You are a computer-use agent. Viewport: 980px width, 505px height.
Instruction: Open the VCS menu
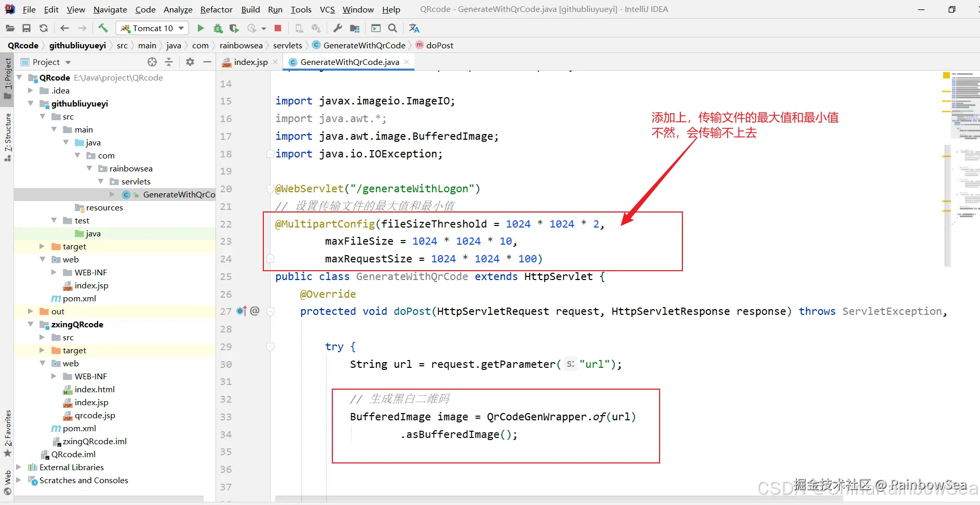327,9
